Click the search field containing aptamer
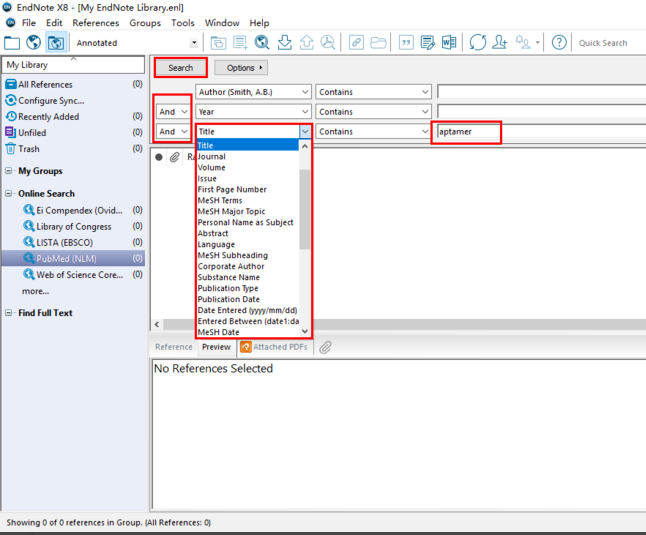646x535 pixels. [x=466, y=131]
